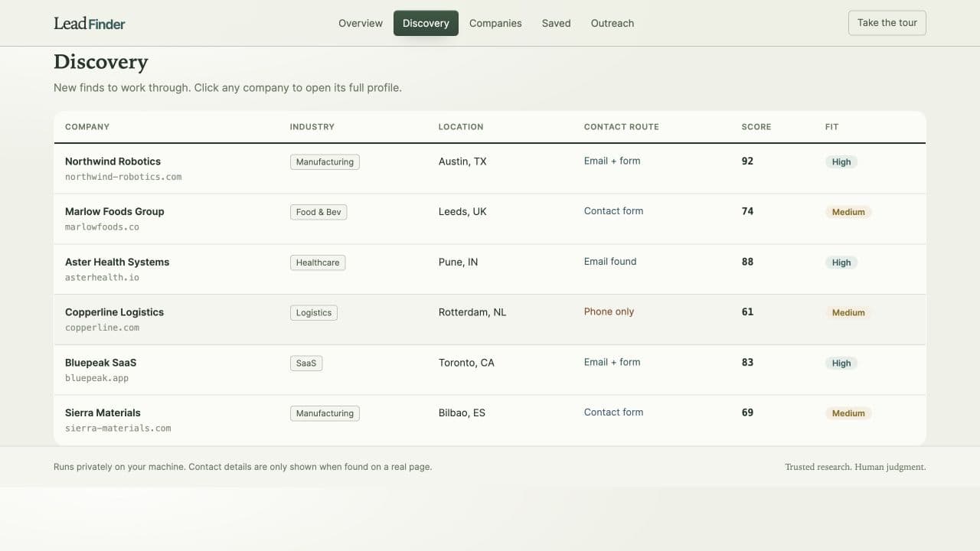
Task: Open the Overview tab
Action: [361, 23]
